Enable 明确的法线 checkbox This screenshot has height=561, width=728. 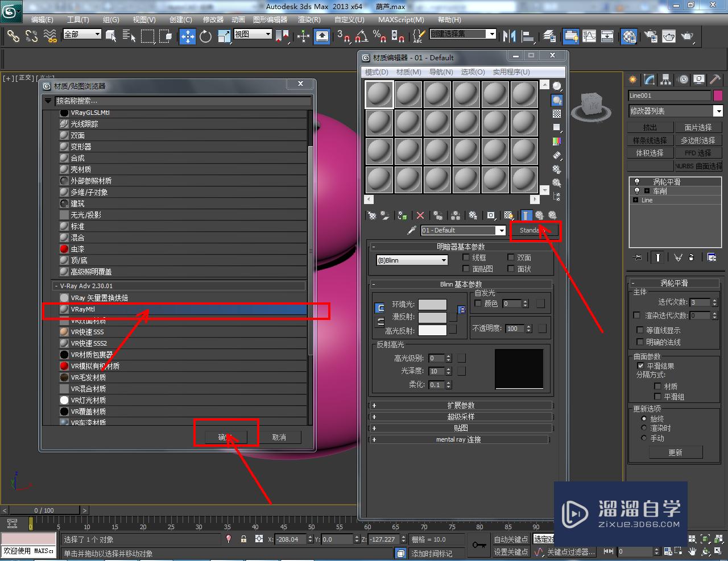point(640,342)
